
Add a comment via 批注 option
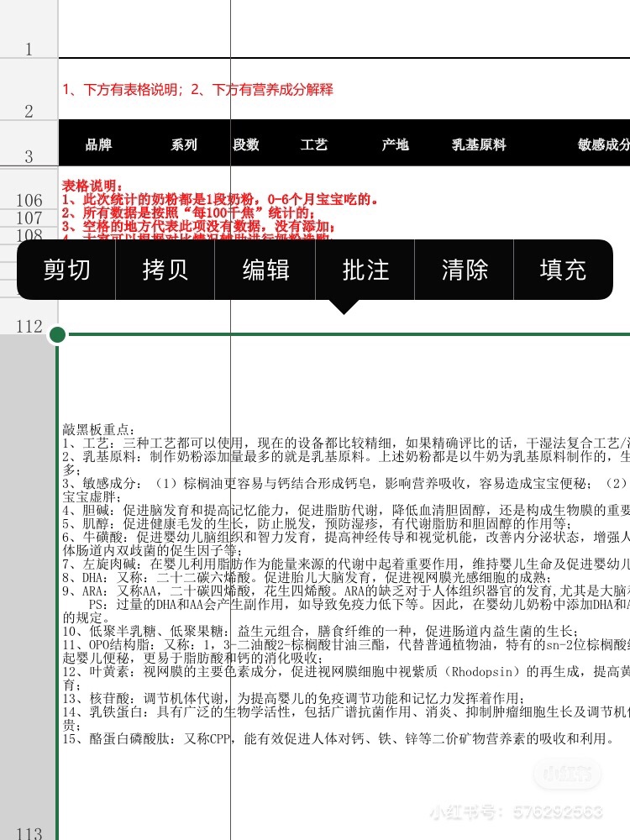point(365,270)
